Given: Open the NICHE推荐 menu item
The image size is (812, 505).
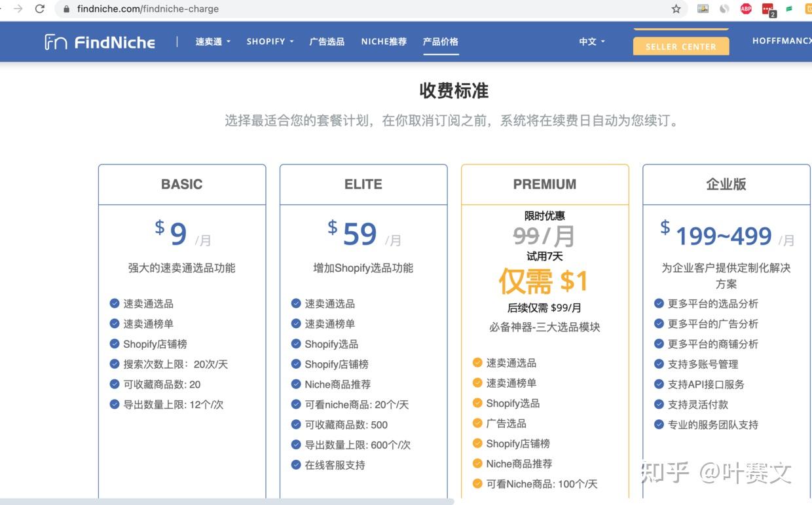Looking at the screenshot, I should [384, 41].
